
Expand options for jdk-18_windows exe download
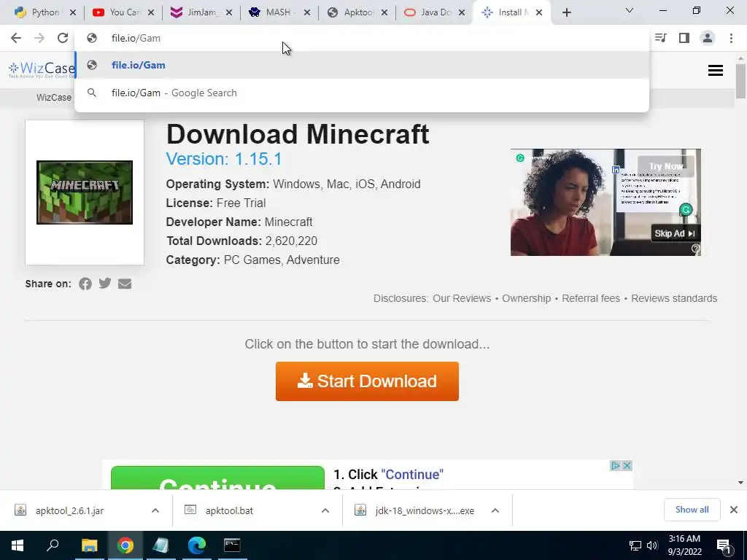coord(495,510)
